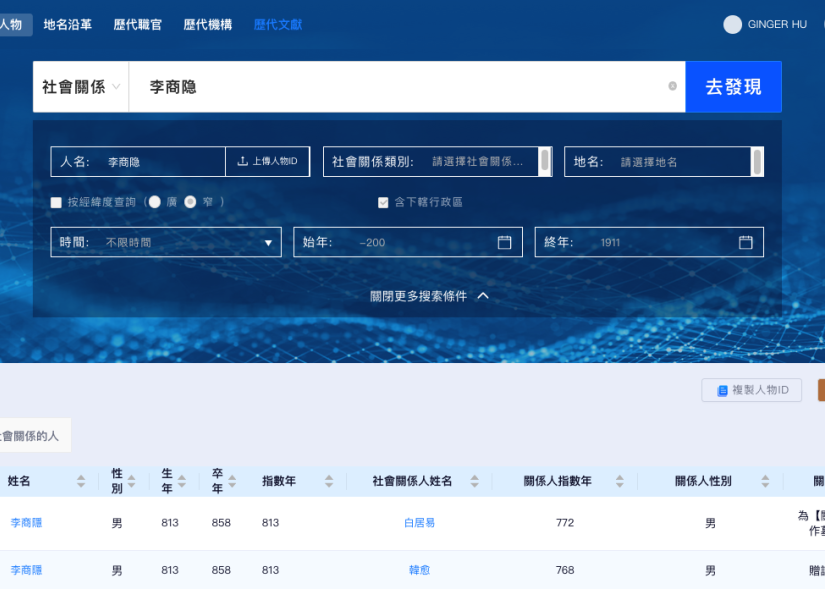Open the calendar icon next to 終年

point(744,241)
